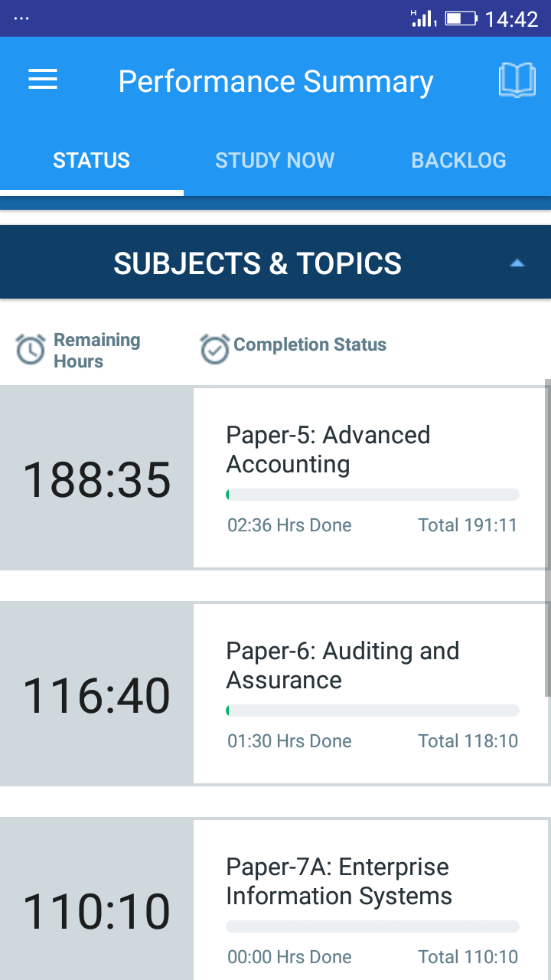The image size is (551, 980).
Task: Open Paper-5: Advanced Accounting subject
Action: [x=328, y=449]
